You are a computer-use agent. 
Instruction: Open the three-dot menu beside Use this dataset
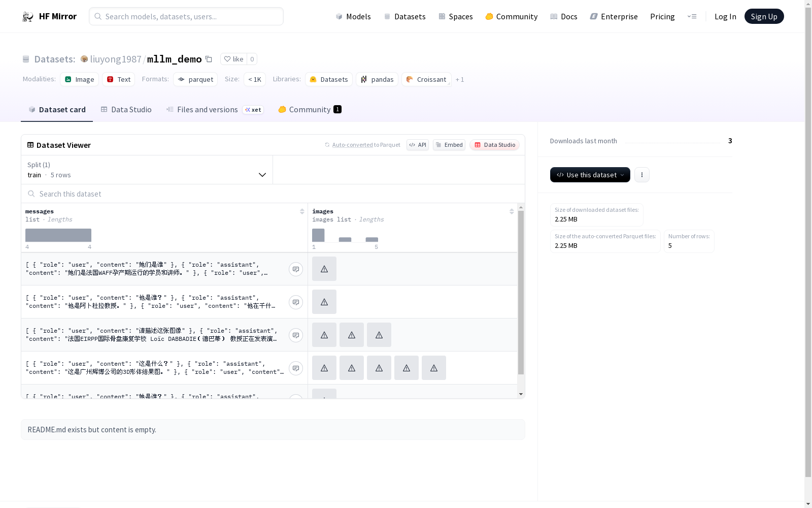click(x=642, y=175)
